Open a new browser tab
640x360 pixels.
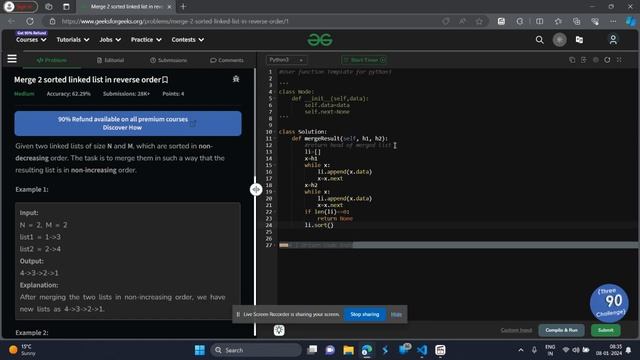click(x=183, y=7)
